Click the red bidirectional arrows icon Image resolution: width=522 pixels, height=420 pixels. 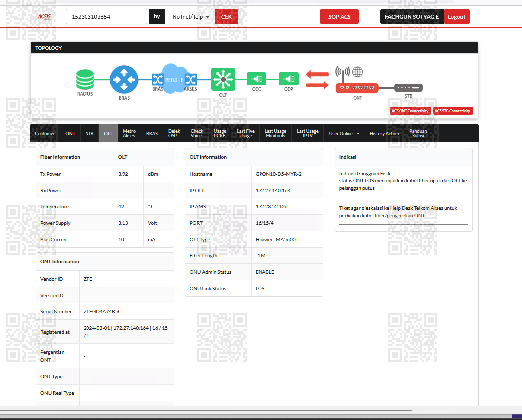(x=317, y=79)
